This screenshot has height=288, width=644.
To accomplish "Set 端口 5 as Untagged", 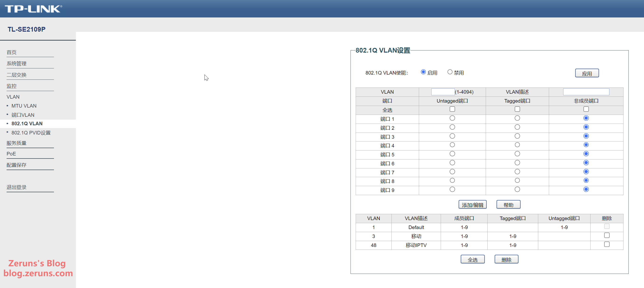I will [x=452, y=154].
